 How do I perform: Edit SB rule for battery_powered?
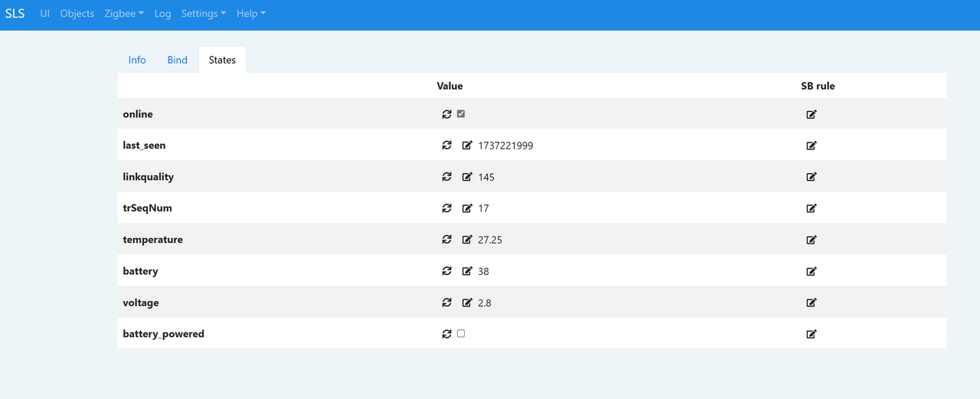tap(812, 334)
